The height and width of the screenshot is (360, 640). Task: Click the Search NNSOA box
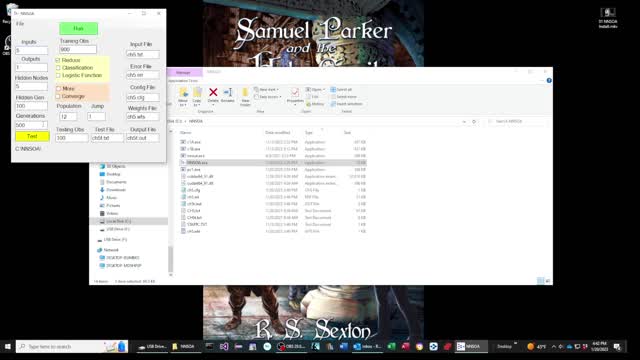click(518, 122)
